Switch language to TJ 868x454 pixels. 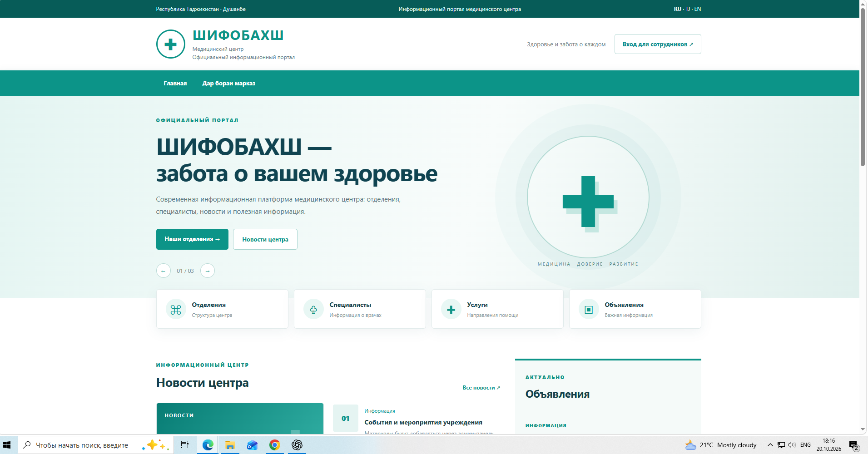click(688, 9)
